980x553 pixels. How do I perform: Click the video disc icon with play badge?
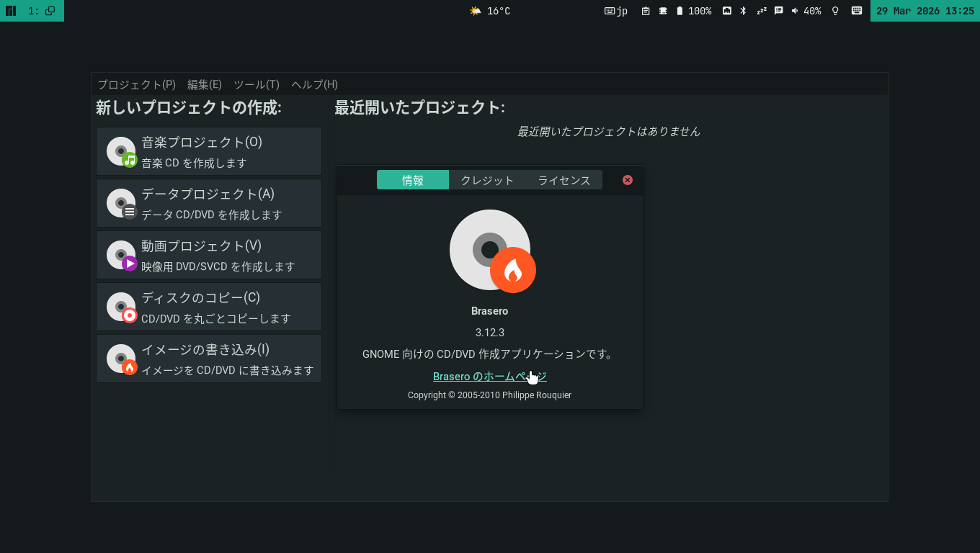pos(122,256)
